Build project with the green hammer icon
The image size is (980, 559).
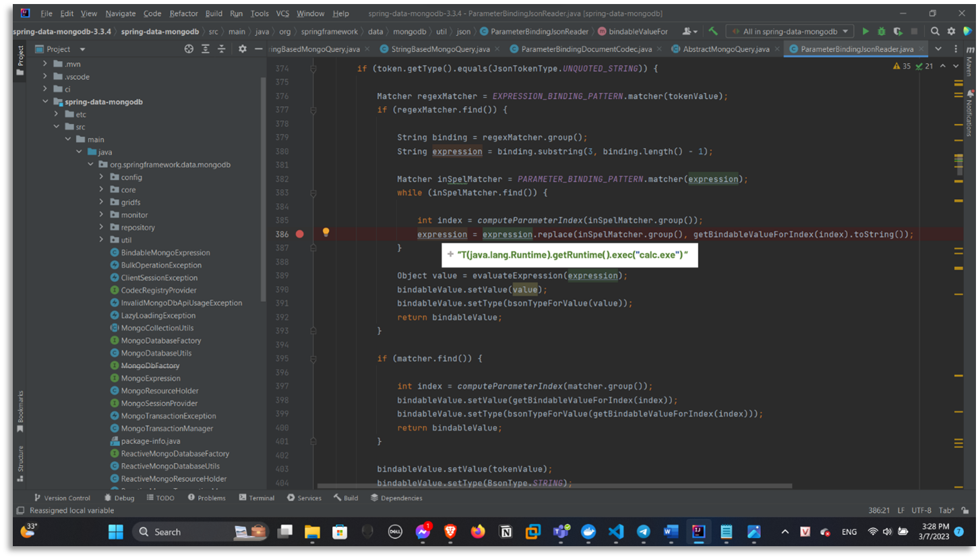point(713,31)
